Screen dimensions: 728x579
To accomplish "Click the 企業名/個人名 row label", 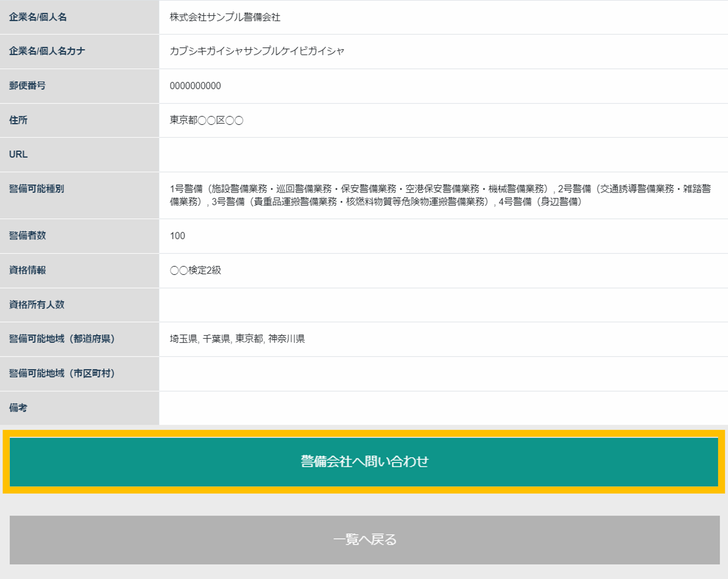I will pyautogui.click(x=38, y=17).
